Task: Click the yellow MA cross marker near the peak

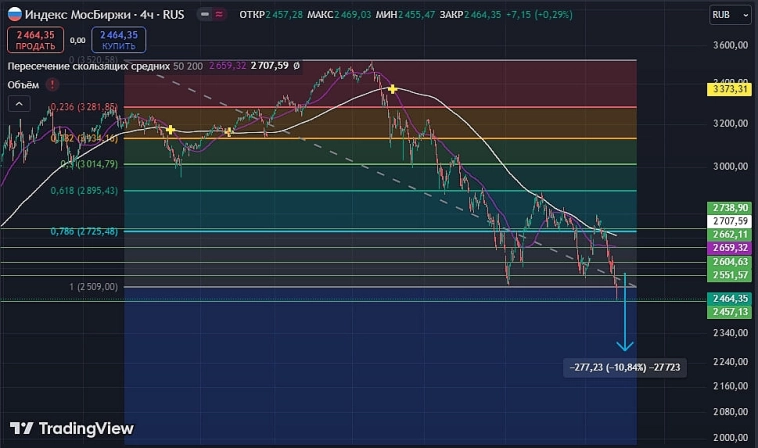Action: coord(392,90)
